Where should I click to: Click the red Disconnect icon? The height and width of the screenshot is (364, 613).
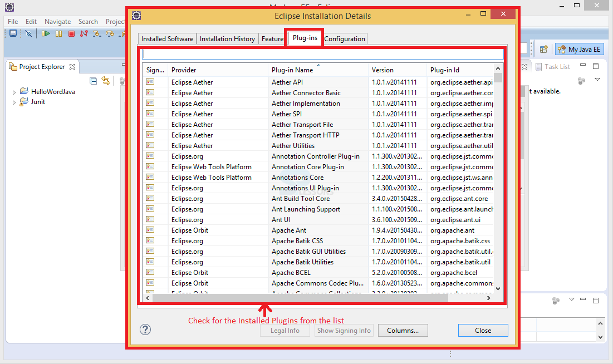(84, 33)
